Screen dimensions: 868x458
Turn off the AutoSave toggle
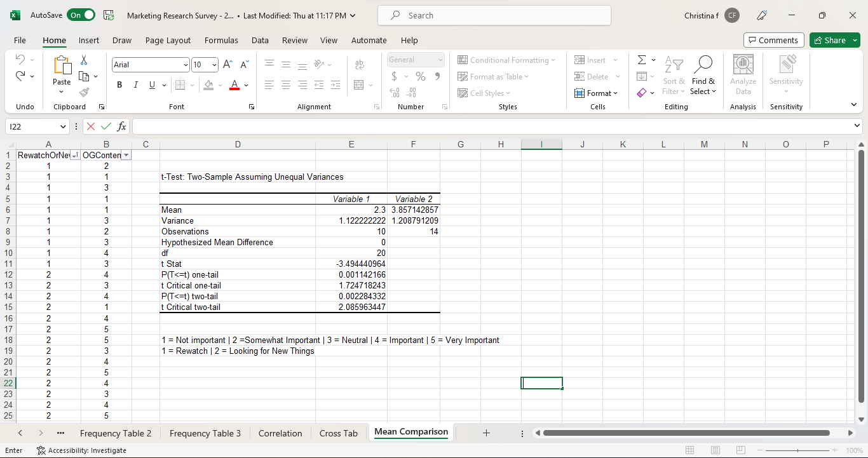pyautogui.click(x=81, y=15)
